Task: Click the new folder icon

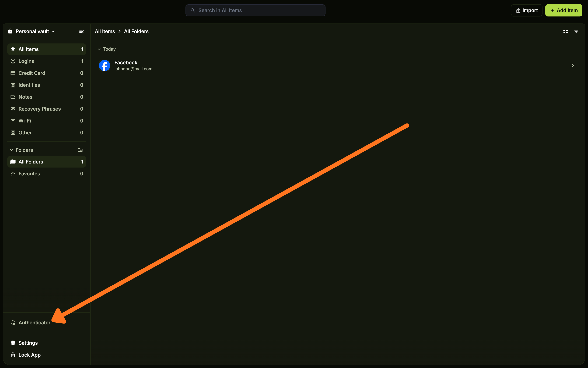Action: 80,150
